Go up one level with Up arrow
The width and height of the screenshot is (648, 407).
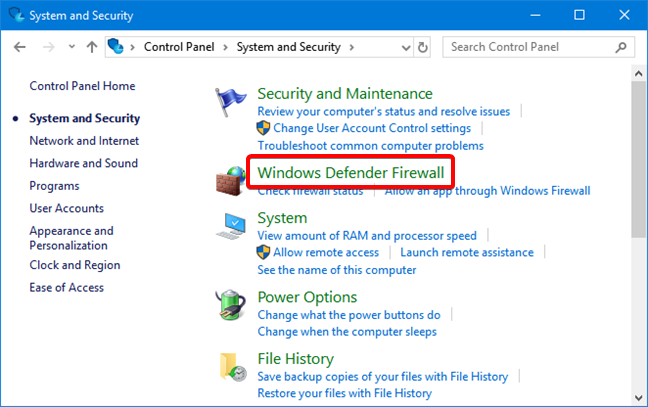click(x=92, y=47)
